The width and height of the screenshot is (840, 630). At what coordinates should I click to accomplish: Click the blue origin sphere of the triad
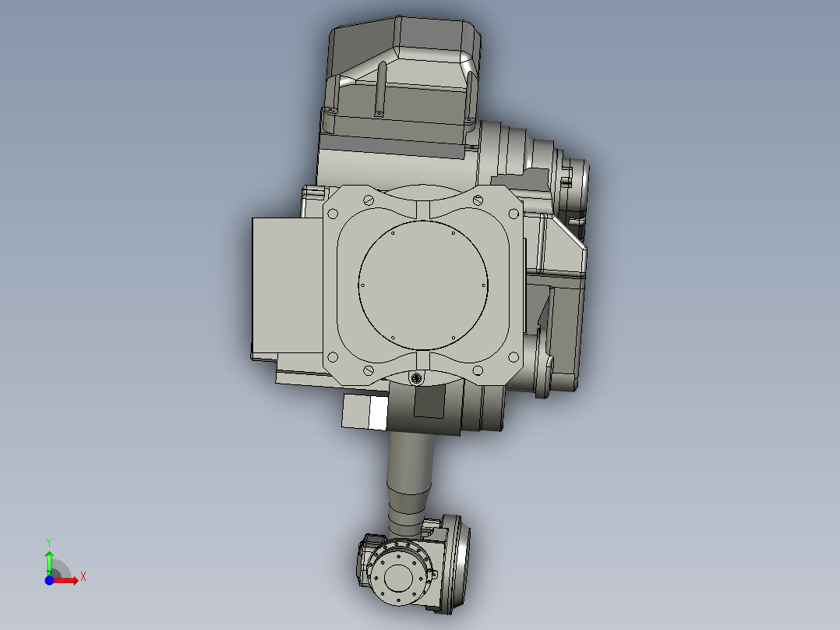click(x=50, y=579)
